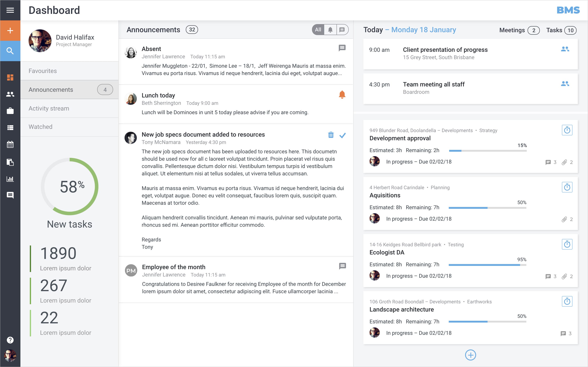The width and height of the screenshot is (588, 367).
Task: Open the Watched section
Action: [x=40, y=126]
